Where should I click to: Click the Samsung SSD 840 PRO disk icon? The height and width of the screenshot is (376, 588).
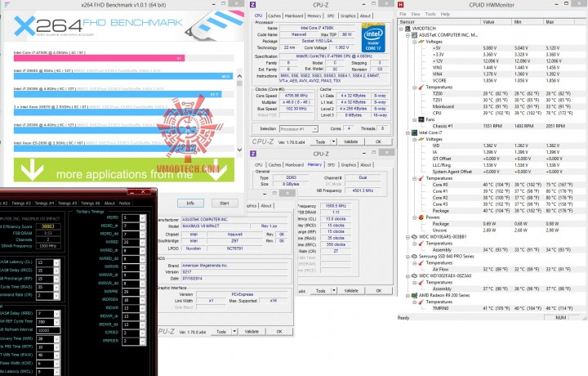pos(414,257)
